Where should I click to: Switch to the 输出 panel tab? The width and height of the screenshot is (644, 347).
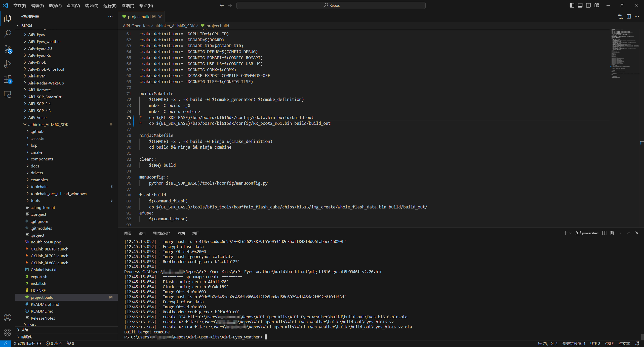coord(142,233)
